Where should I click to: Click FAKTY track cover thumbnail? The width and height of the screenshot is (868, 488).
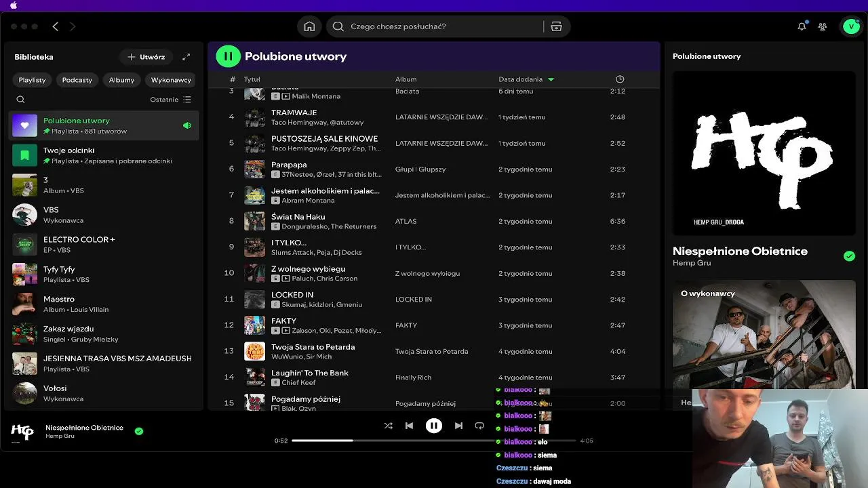[254, 325]
